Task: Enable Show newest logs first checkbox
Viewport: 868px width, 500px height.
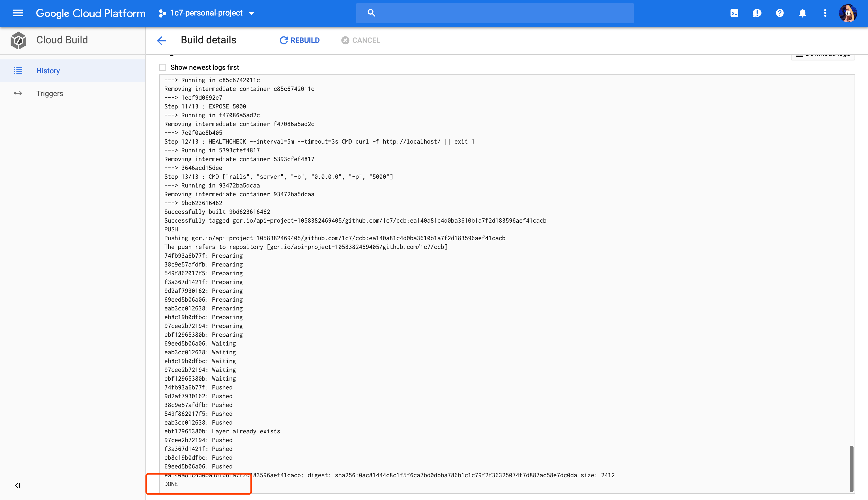Action: pos(163,67)
